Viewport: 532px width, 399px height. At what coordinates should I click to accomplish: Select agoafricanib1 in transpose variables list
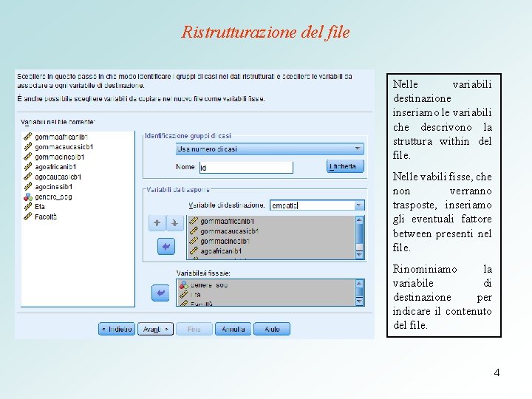(x=221, y=251)
